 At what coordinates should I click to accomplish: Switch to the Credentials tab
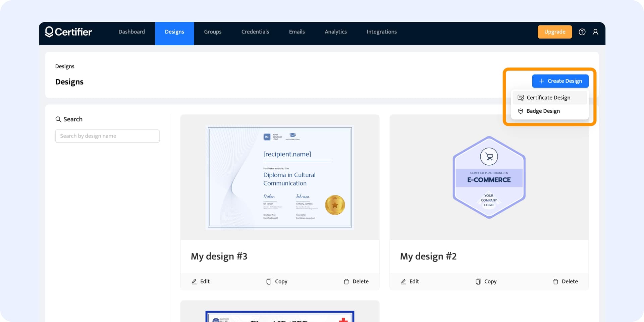[255, 32]
